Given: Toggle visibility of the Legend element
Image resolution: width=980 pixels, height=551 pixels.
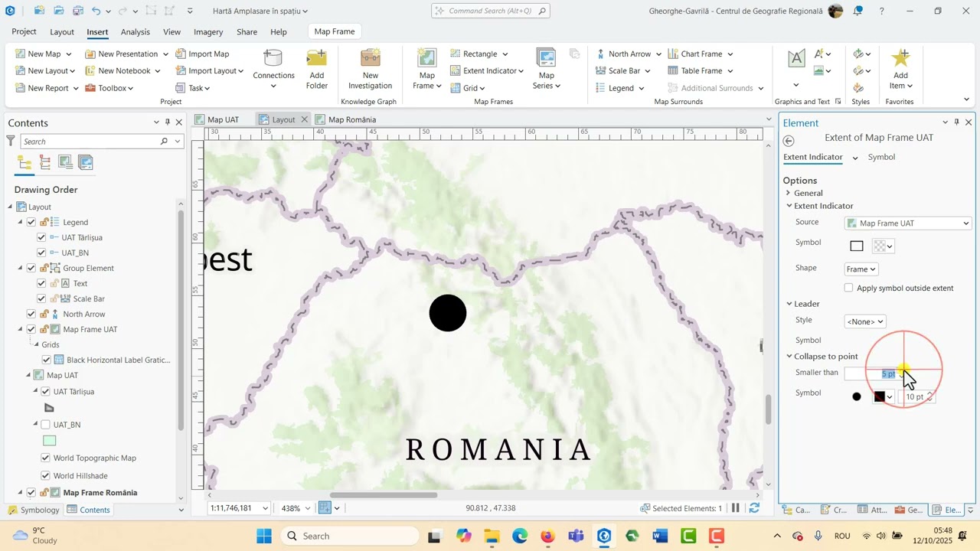Looking at the screenshot, I should pos(31,222).
